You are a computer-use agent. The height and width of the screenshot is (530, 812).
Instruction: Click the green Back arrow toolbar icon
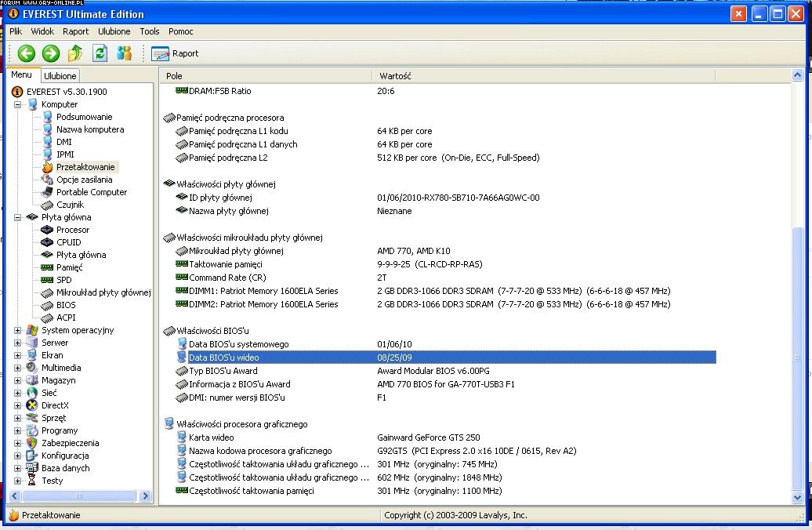27,53
